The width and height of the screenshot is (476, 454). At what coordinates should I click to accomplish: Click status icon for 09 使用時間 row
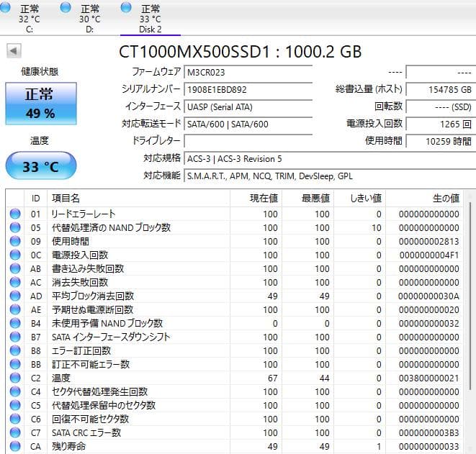pyautogui.click(x=15, y=241)
